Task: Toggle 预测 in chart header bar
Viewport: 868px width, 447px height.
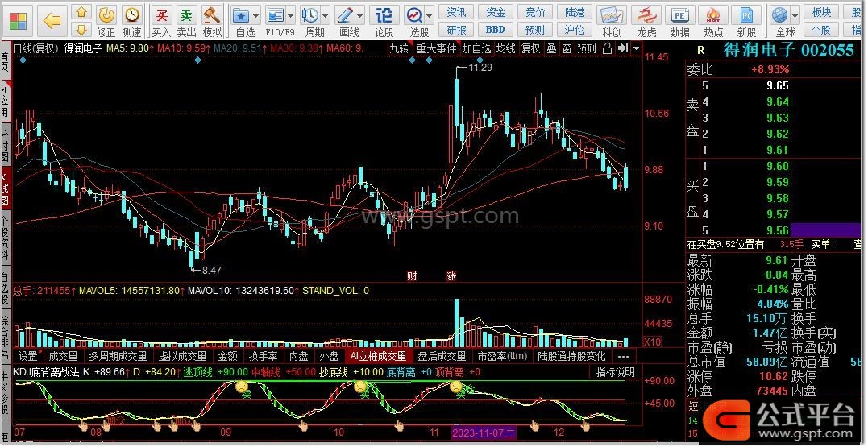Action: 586,48
